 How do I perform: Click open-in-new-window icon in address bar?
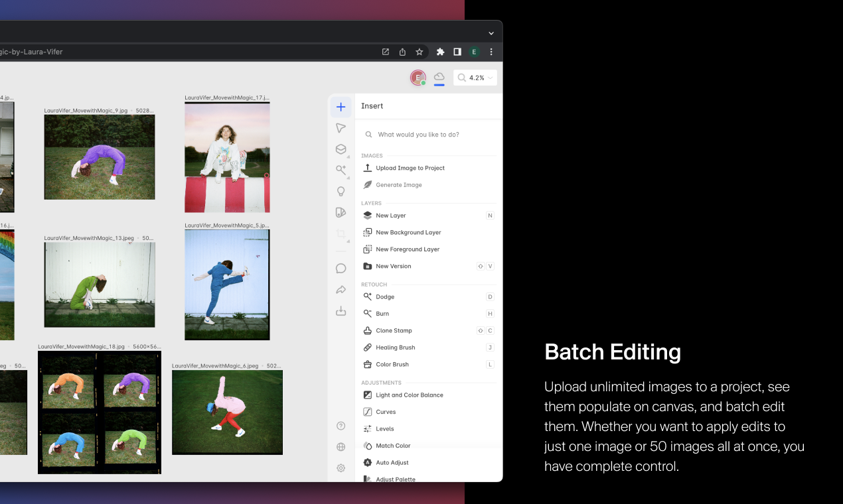click(x=386, y=52)
